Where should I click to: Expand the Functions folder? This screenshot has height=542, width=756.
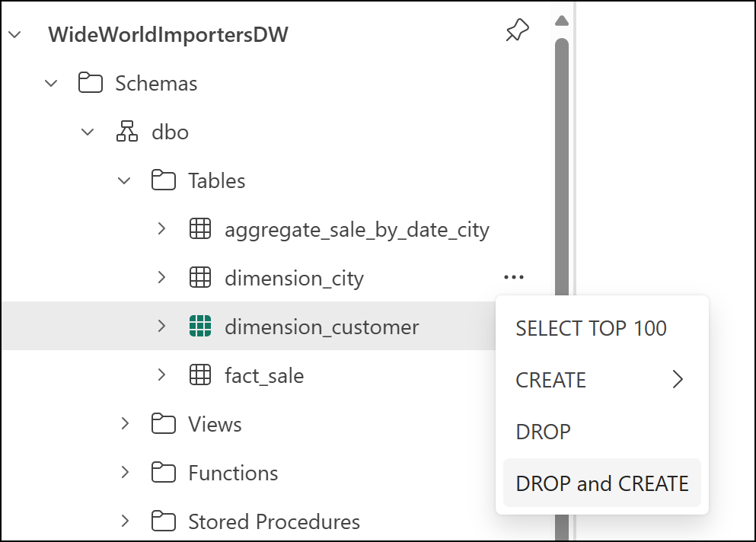[126, 473]
